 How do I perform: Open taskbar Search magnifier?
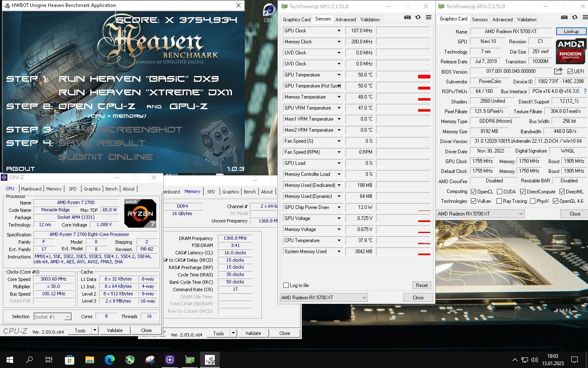(x=29, y=360)
